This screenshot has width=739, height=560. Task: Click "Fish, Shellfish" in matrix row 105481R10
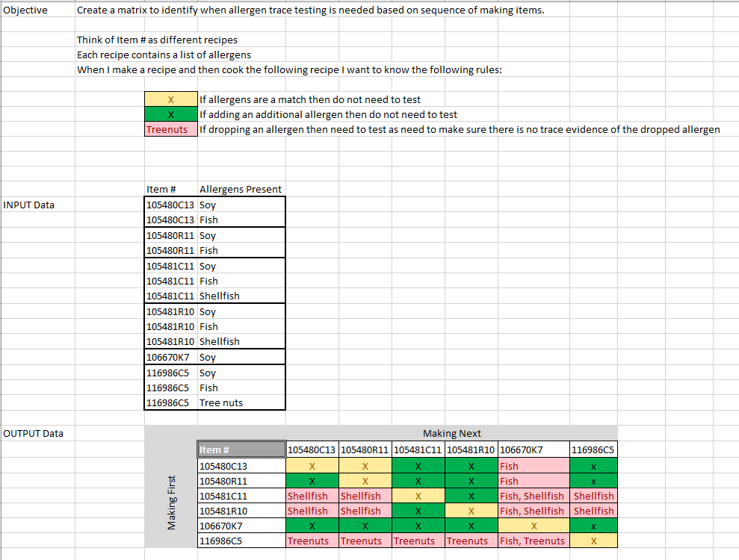click(x=534, y=511)
